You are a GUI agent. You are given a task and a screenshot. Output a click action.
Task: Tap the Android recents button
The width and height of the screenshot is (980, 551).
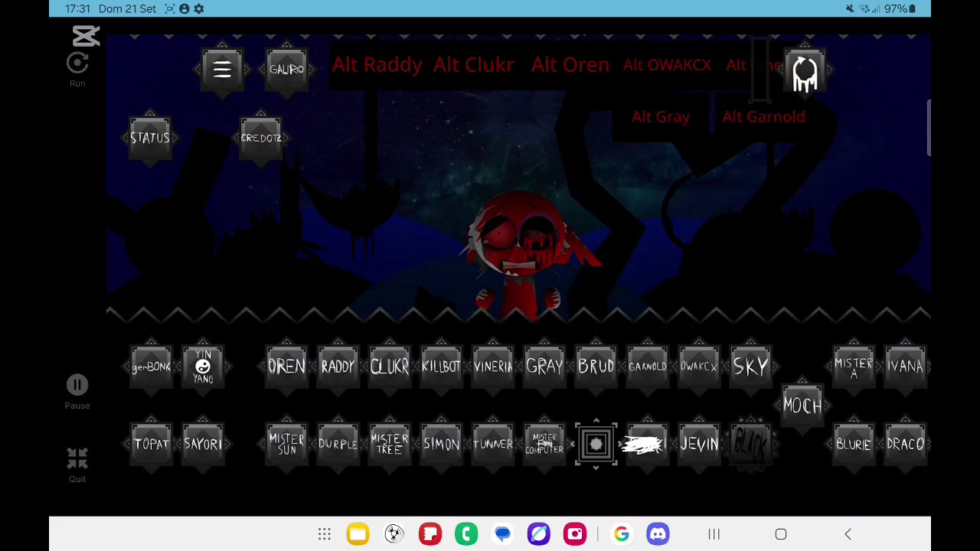coord(714,534)
